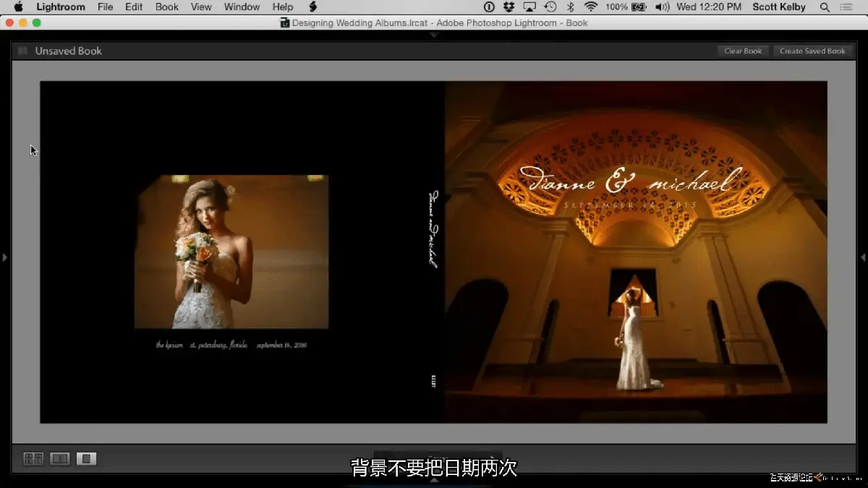Click the battery status indicator
Screen dimensions: 868x488
pyautogui.click(x=627, y=7)
